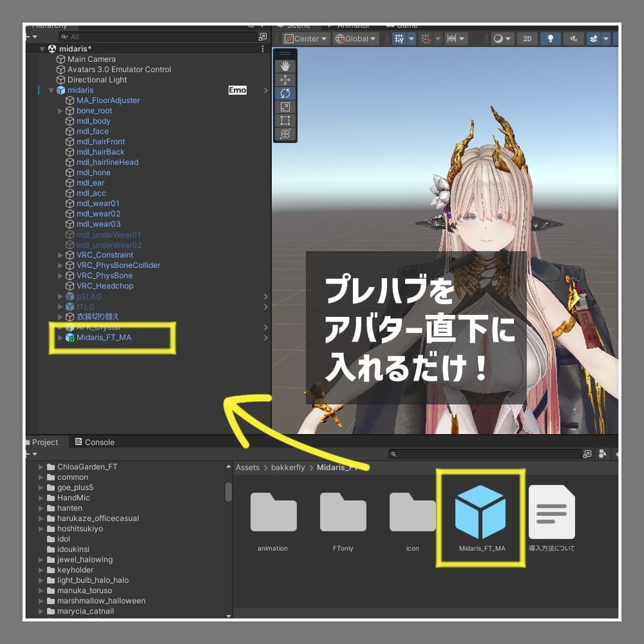
Task: Go to Assets in breadcrumb
Action: (x=247, y=468)
